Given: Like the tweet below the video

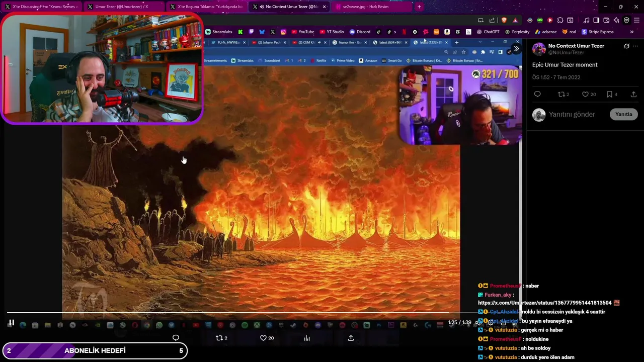Looking at the screenshot, I should tap(263, 338).
